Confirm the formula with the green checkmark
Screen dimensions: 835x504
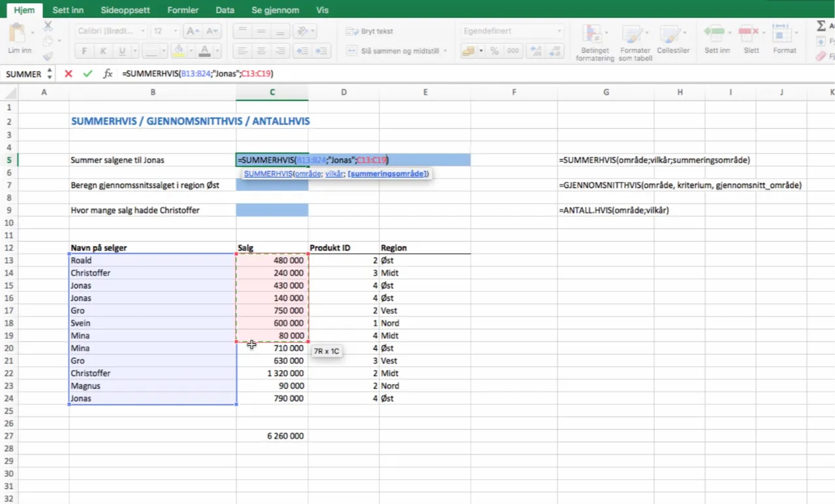click(87, 74)
